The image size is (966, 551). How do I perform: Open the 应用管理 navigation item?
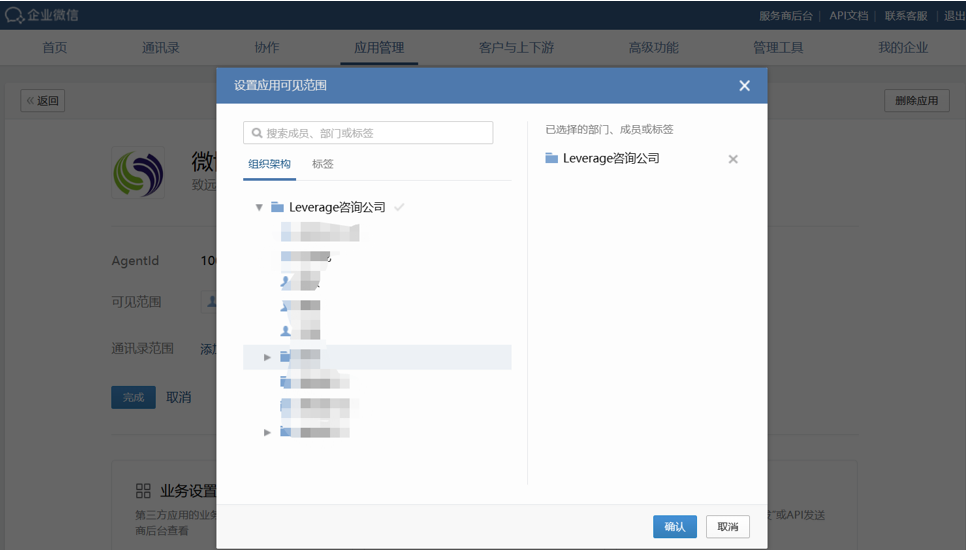379,47
